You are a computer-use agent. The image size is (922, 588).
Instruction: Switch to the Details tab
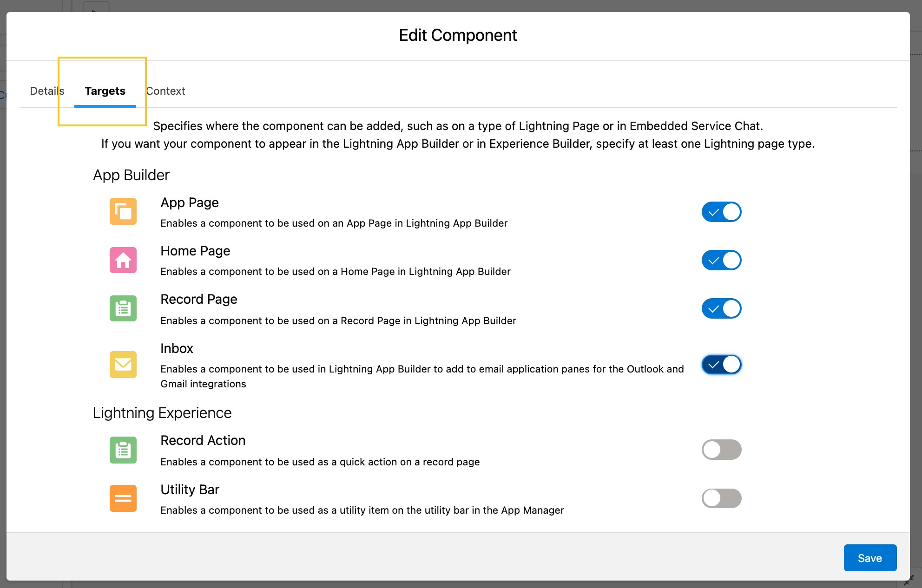(x=46, y=91)
